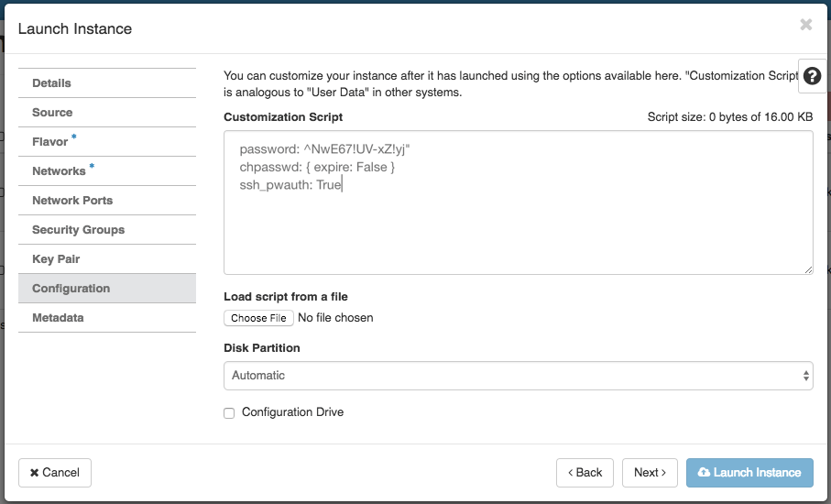The width and height of the screenshot is (831, 504).
Task: Click the Configuration Drive label
Action: click(x=292, y=411)
